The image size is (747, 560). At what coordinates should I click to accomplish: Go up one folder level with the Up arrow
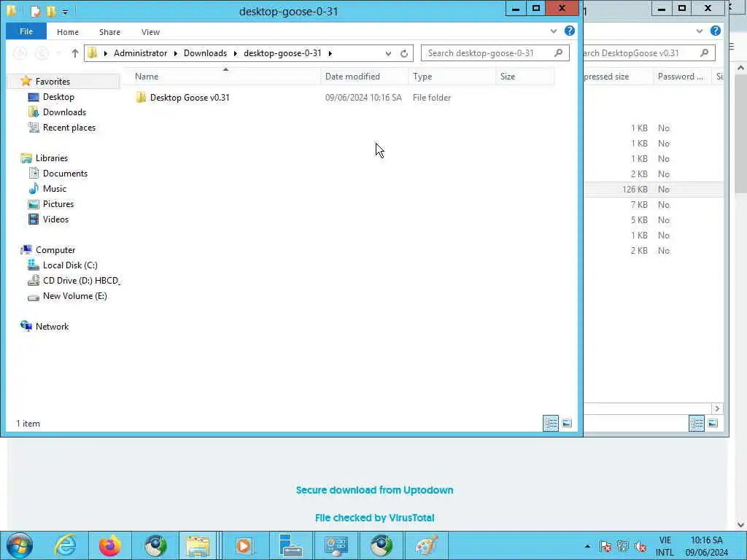point(75,53)
